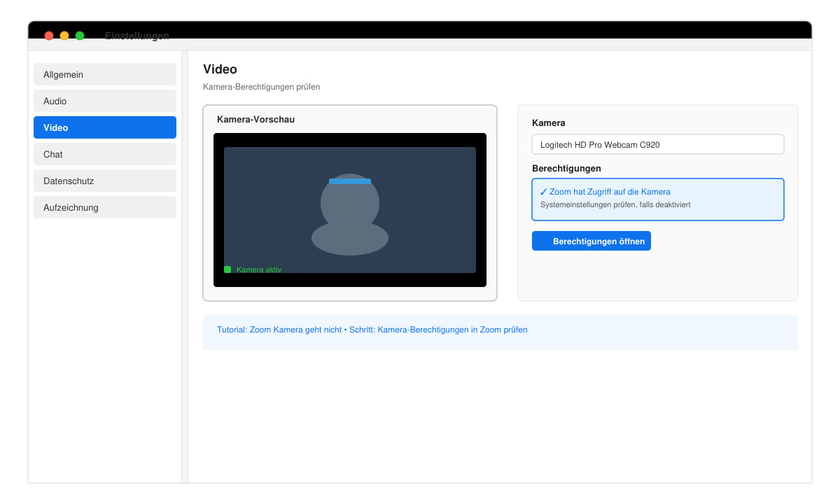Image resolution: width=840 pixels, height=504 pixels.
Task: Maximize the window with the green button
Action: pyautogui.click(x=80, y=36)
